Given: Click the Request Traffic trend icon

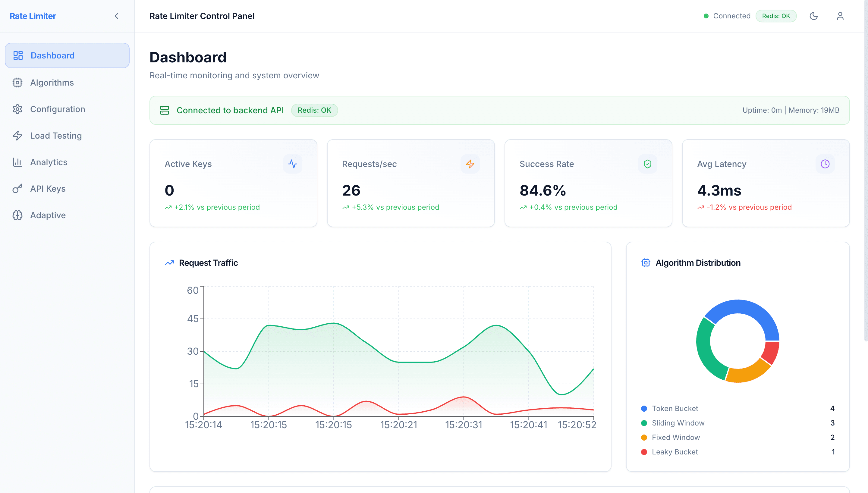Looking at the screenshot, I should (x=169, y=263).
